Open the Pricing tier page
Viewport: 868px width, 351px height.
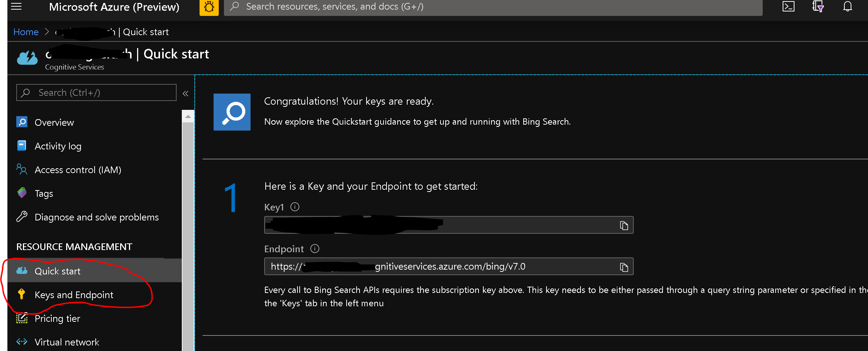click(57, 318)
